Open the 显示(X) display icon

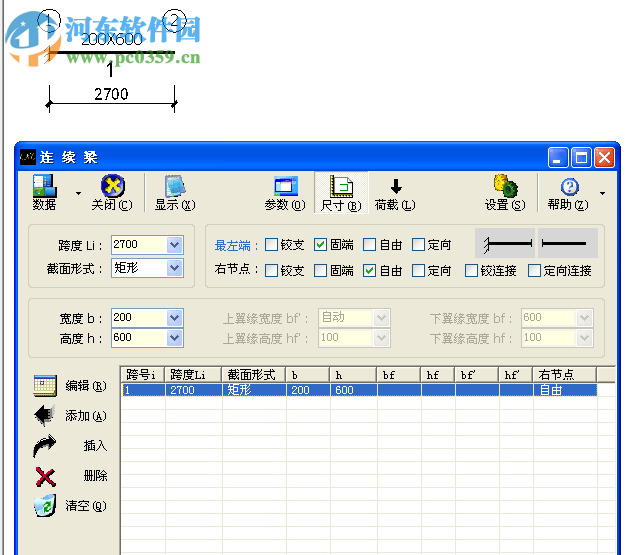175,186
